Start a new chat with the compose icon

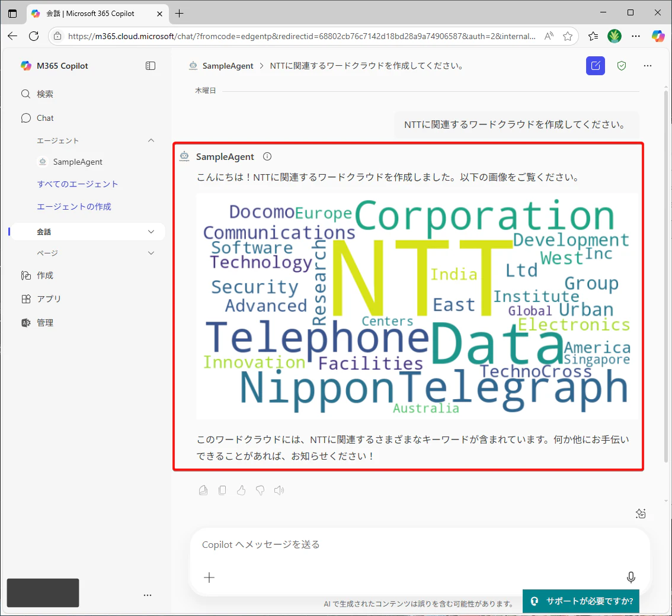[x=596, y=66]
